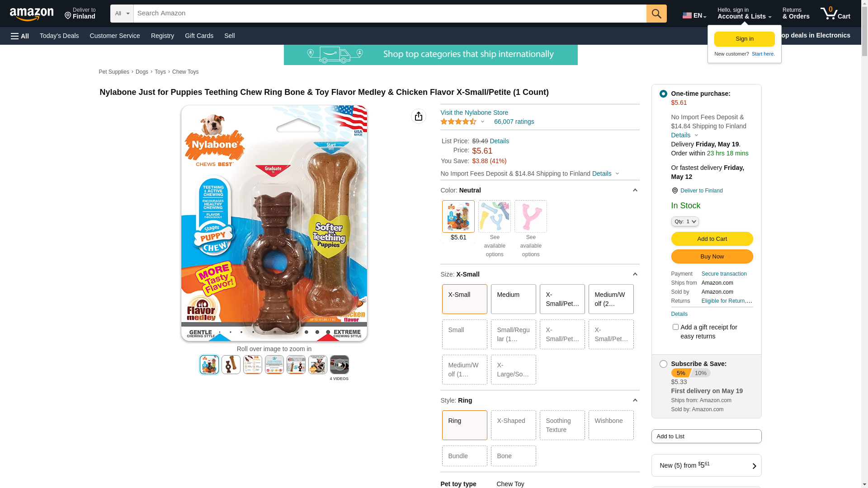Open the All hamburger menu
Image resolution: width=868 pixels, height=488 pixels.
(20, 36)
